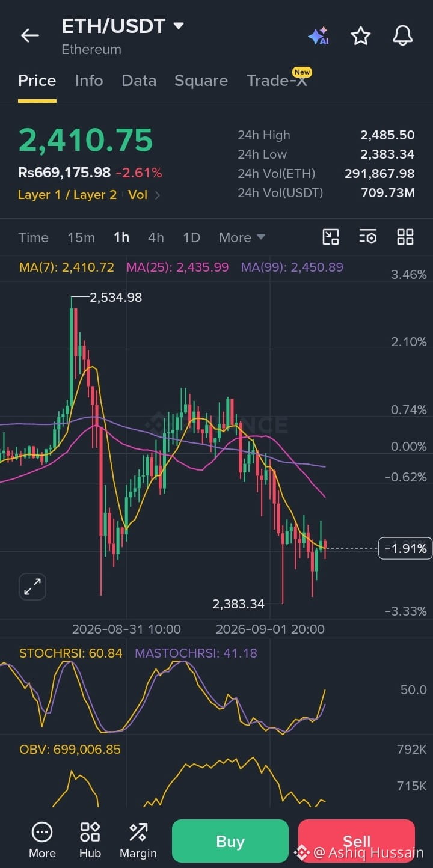Select the 15m timeframe
433x868 pixels.
pos(81,237)
